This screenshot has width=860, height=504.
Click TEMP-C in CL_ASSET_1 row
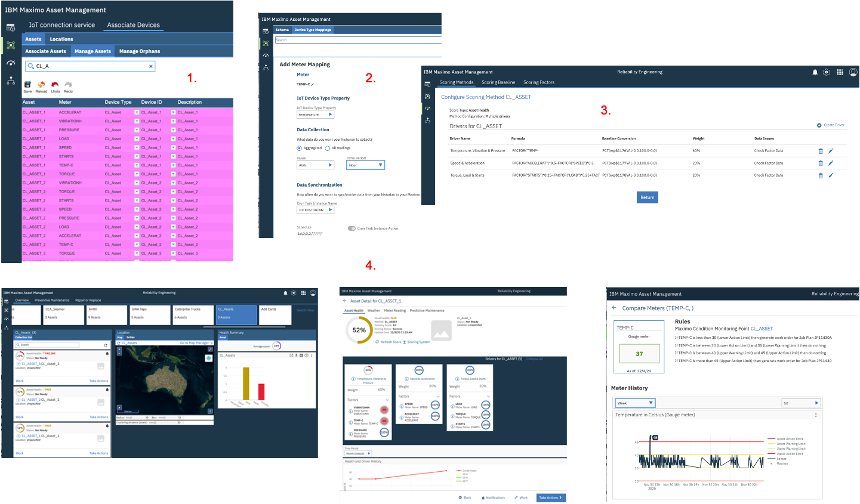coord(66,165)
